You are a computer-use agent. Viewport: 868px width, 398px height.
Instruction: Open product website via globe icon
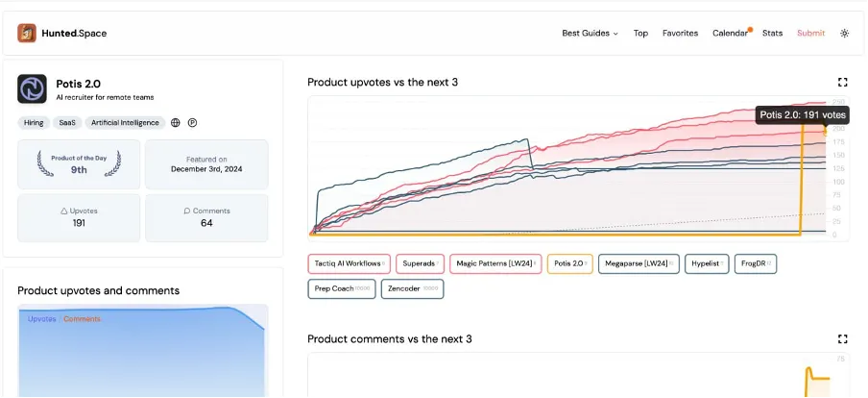pos(176,123)
